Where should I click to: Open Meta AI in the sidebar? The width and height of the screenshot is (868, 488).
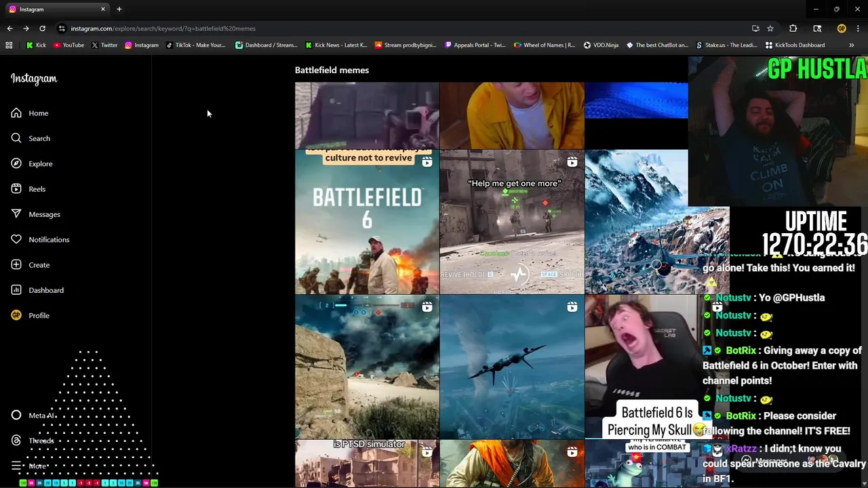[x=32, y=415]
